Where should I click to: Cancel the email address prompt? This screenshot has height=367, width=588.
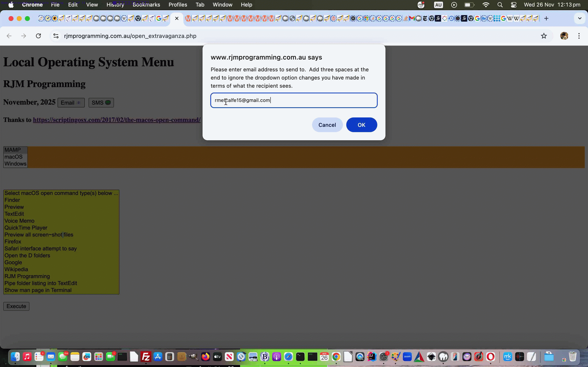(327, 125)
